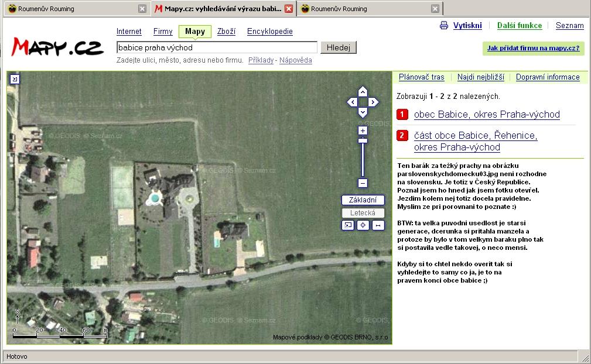Click the Hotovo status bar text
Screen dimensions: 591x364
[17, 356]
